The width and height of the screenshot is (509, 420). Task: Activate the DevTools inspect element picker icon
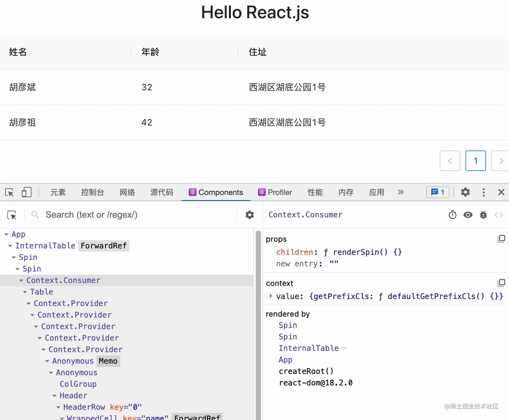[x=9, y=192]
